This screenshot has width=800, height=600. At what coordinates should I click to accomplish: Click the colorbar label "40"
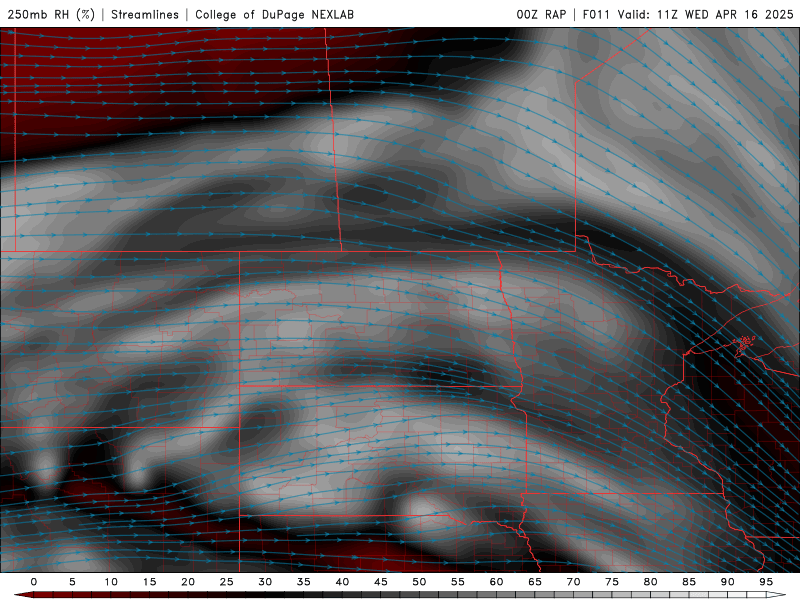point(342,582)
